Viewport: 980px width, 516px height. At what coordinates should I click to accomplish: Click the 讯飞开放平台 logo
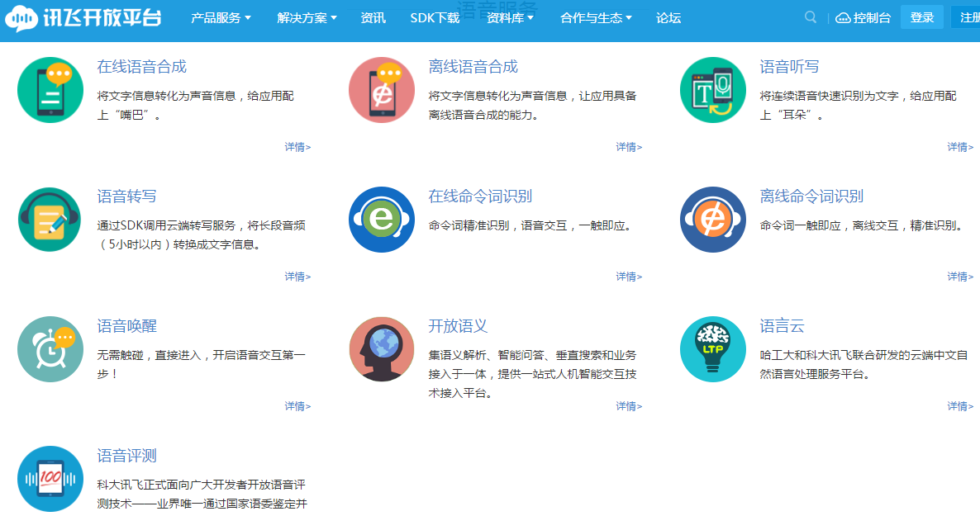(x=83, y=18)
